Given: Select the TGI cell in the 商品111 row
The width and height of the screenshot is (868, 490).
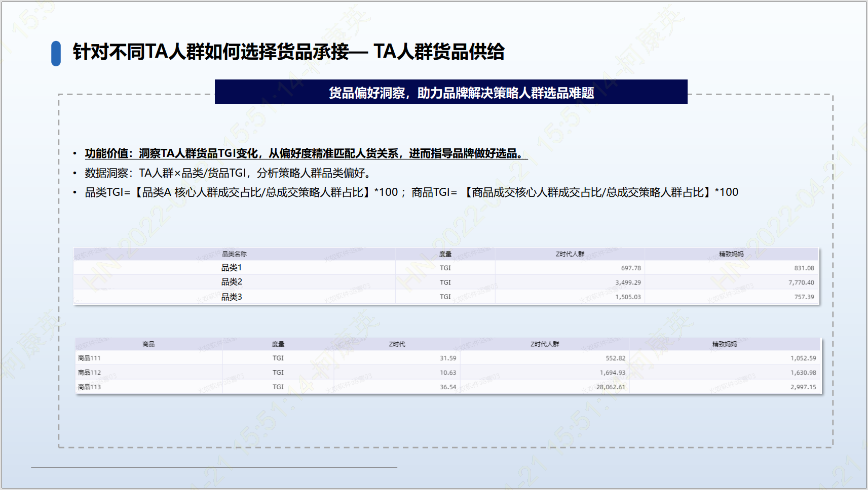Looking at the screenshot, I should click(278, 358).
